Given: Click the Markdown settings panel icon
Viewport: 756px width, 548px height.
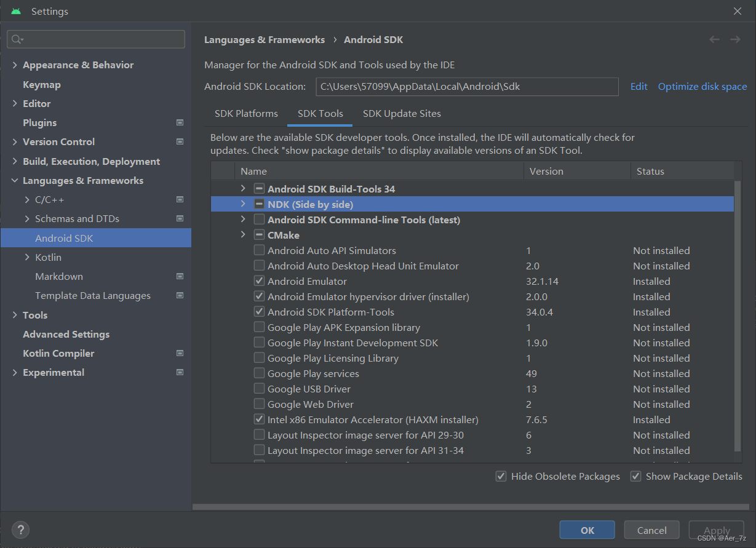Looking at the screenshot, I should [x=180, y=276].
